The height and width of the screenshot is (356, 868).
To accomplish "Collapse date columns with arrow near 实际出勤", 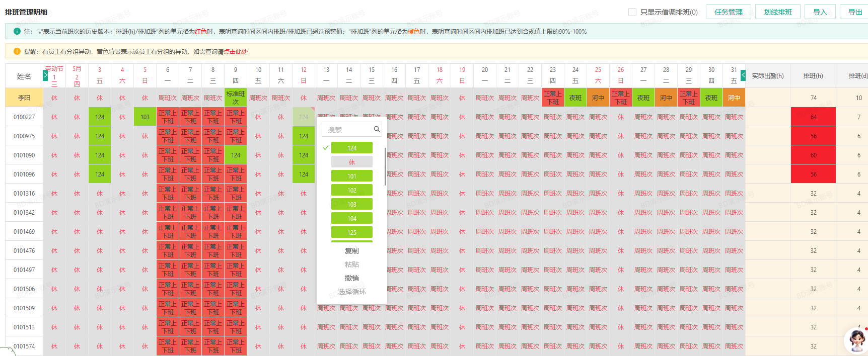I will [x=743, y=75].
